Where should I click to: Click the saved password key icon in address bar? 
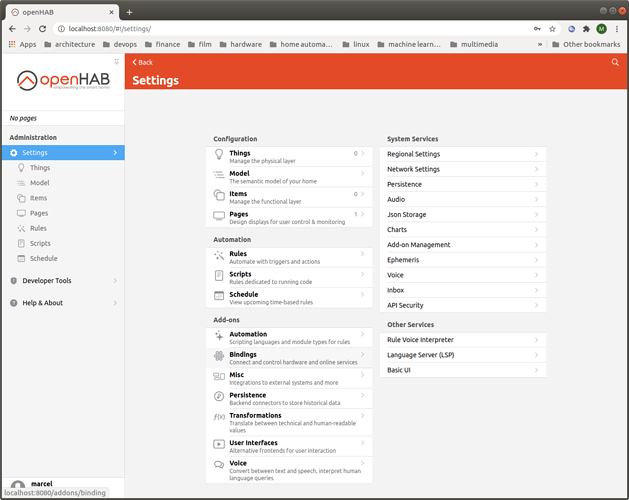click(x=537, y=29)
